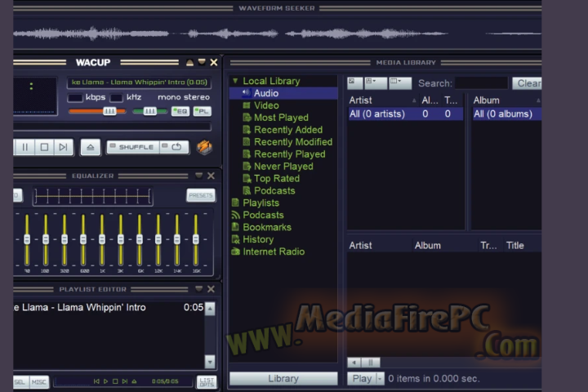
Task: Click the Clear search button
Action: coord(528,83)
